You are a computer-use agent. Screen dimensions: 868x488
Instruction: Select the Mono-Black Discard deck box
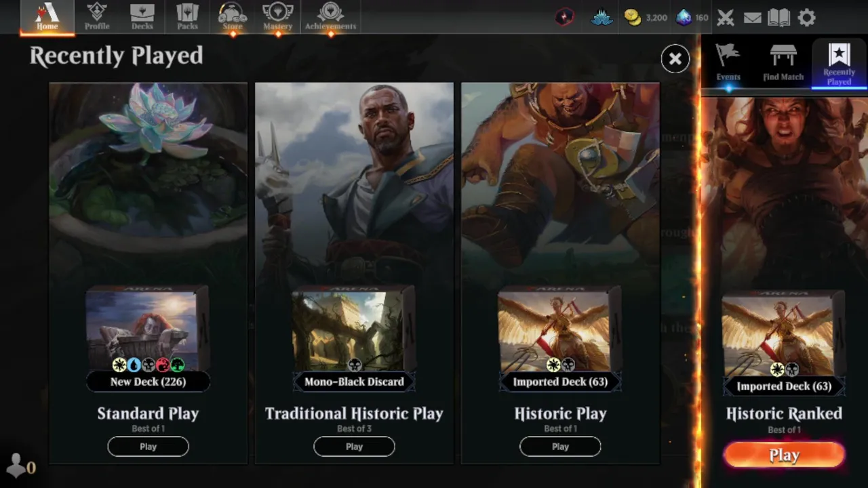(354, 338)
